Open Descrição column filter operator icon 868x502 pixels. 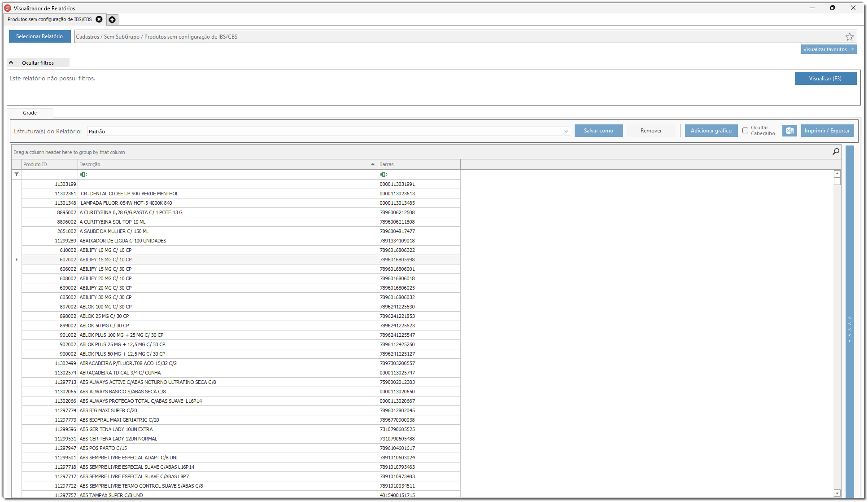(83, 174)
